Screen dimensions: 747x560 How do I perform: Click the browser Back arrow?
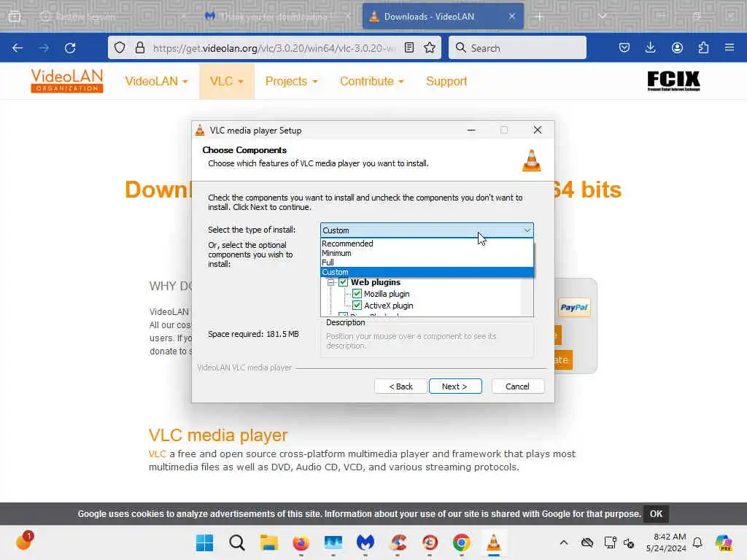pos(18,47)
